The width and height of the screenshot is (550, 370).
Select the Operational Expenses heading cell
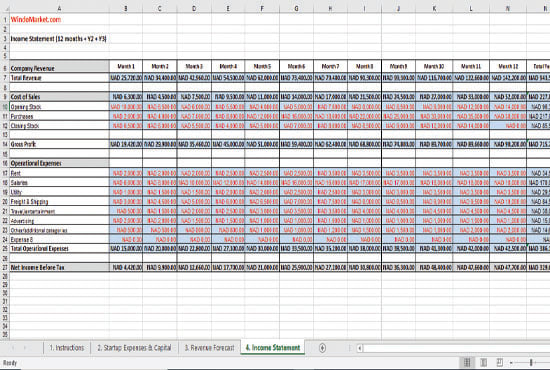(x=59, y=163)
